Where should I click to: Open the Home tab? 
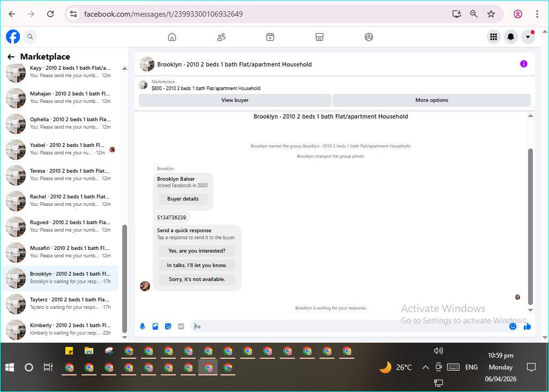(x=172, y=37)
